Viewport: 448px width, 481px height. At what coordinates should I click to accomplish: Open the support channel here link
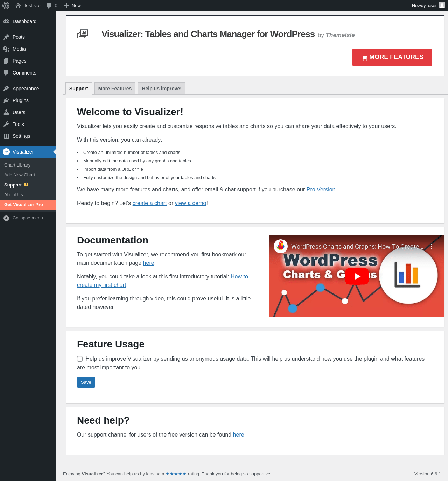pos(239,434)
